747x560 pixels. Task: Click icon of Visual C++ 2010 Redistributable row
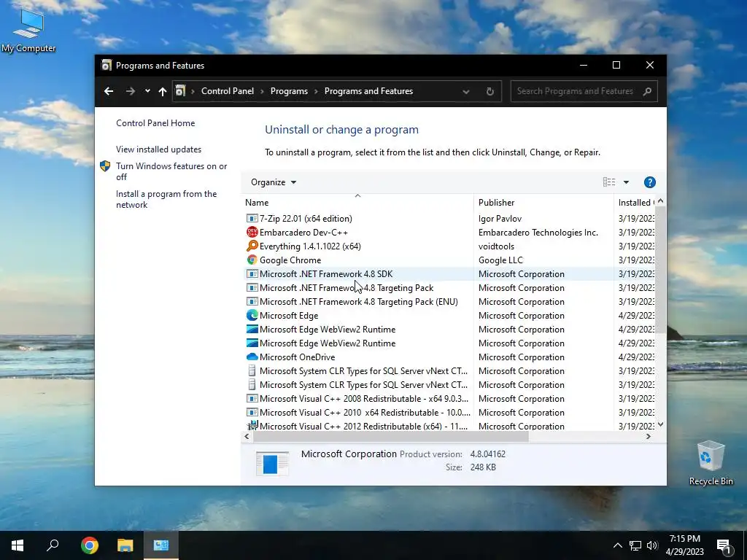[x=252, y=413]
